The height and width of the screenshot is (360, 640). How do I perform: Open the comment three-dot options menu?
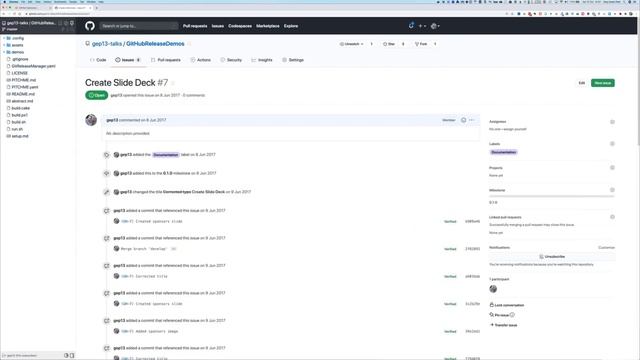[472, 120]
